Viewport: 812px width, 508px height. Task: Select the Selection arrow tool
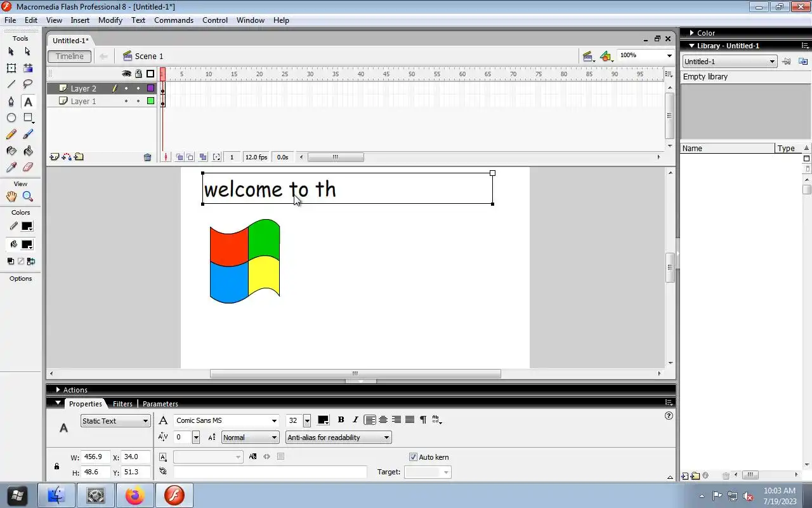click(11, 51)
